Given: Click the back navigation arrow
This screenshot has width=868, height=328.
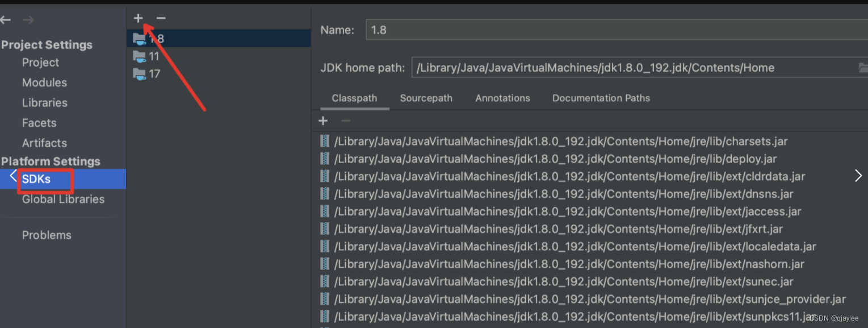Looking at the screenshot, I should pos(6,19).
